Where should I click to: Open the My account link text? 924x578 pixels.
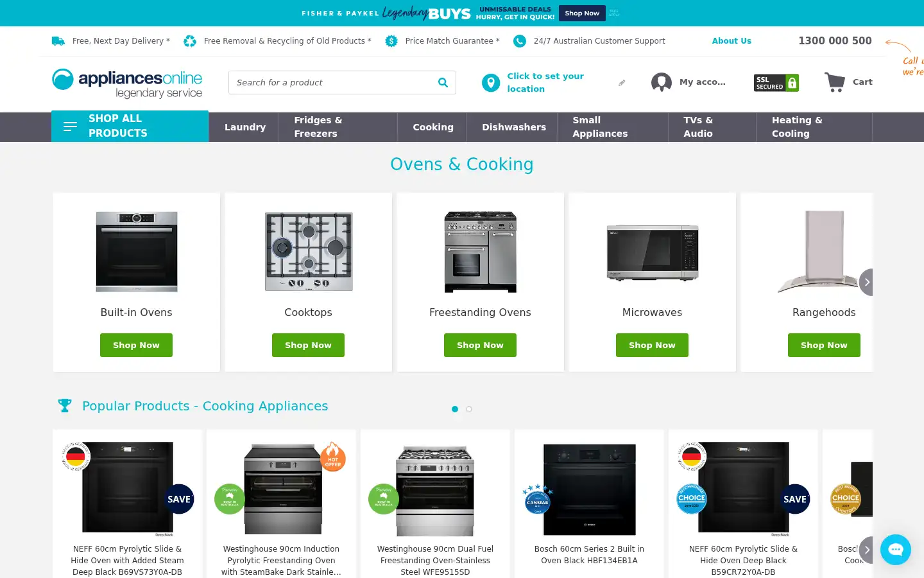tap(703, 82)
